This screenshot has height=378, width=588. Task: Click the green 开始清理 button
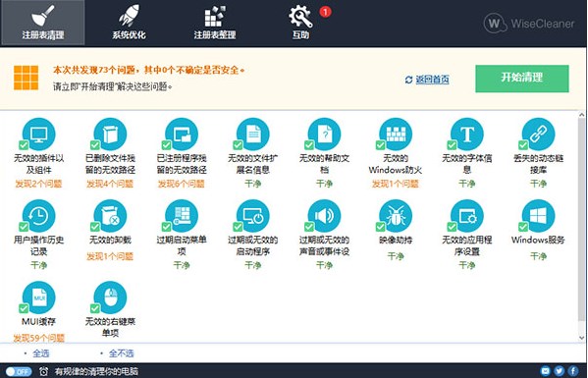[x=522, y=79]
